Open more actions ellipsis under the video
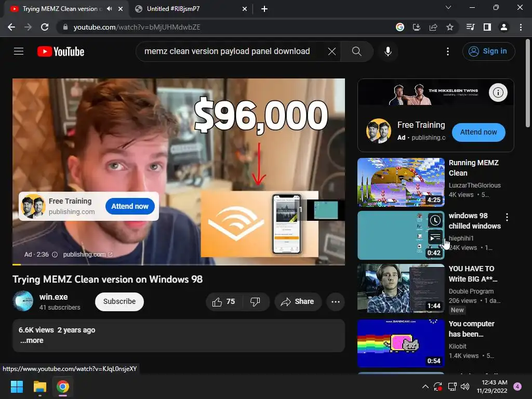Screen dimensions: 532x399 tap(336, 302)
